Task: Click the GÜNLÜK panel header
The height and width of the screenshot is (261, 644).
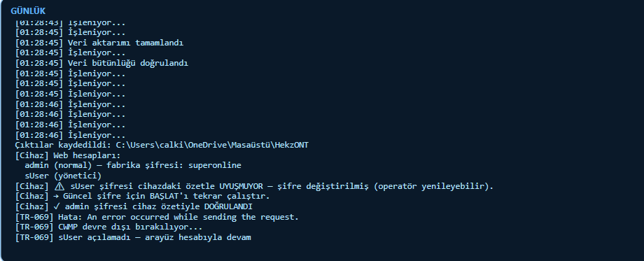Action: pyautogui.click(x=28, y=11)
